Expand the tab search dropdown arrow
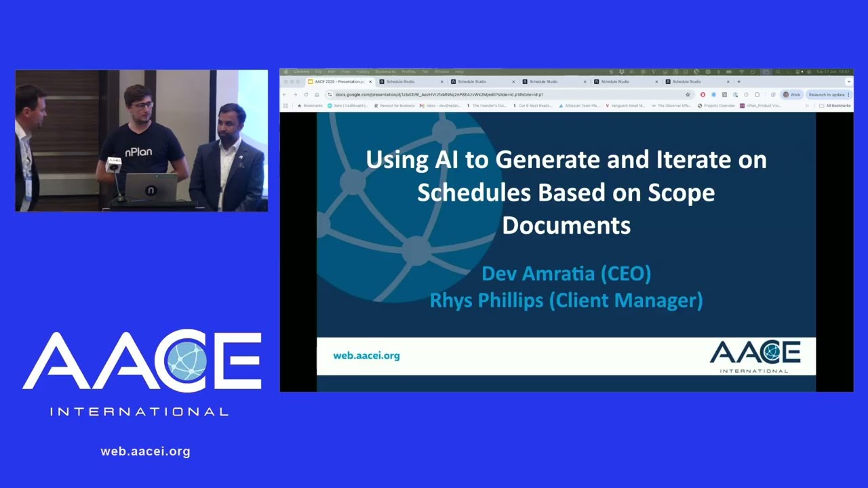This screenshot has height=488, width=868. tap(848, 82)
